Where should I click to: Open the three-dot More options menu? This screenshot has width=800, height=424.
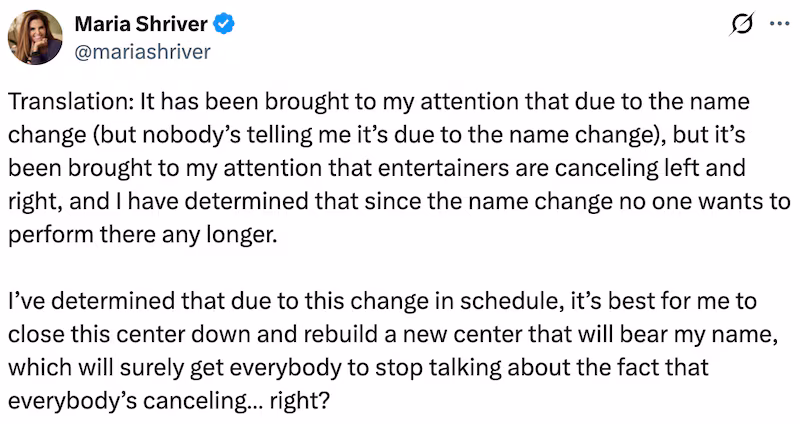tap(776, 25)
